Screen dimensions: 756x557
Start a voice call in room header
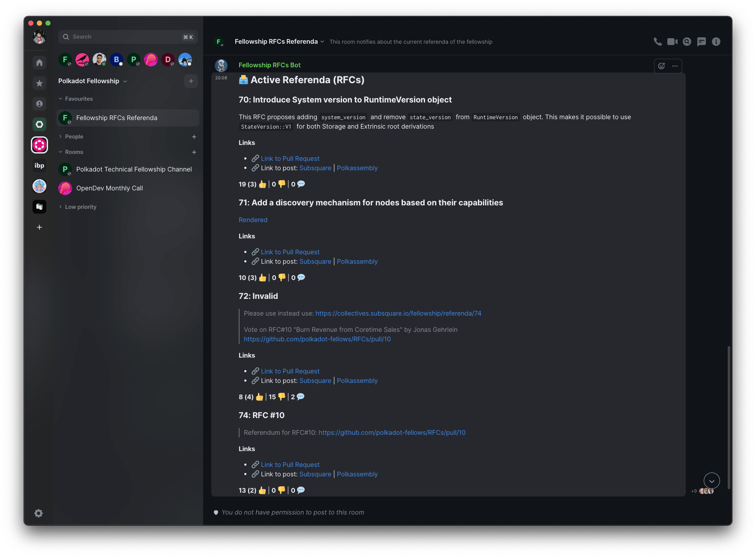click(657, 42)
